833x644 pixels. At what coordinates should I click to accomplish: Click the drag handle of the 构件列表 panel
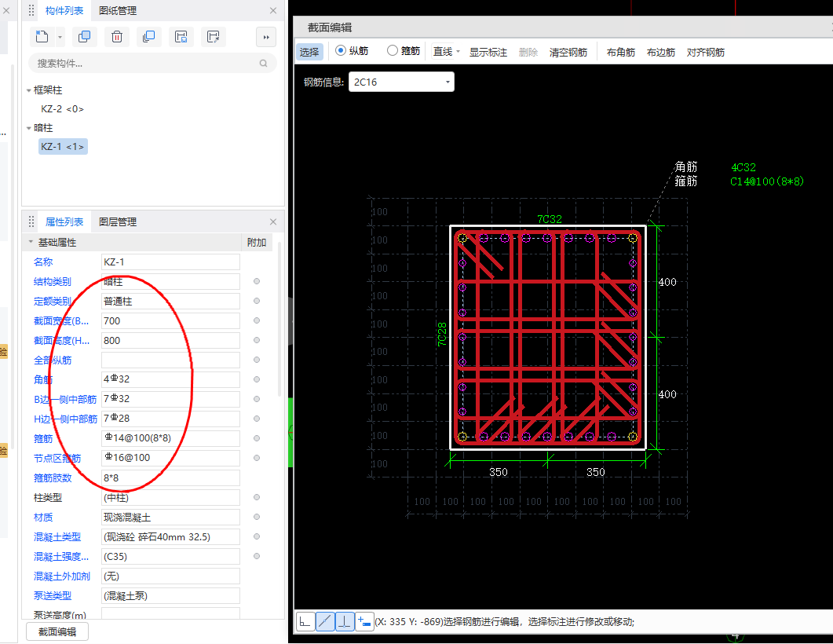click(x=31, y=11)
